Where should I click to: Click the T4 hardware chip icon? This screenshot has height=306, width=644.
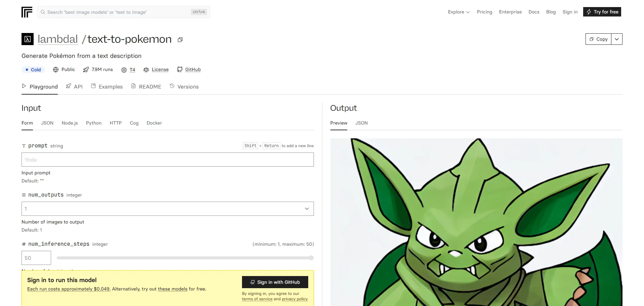(x=124, y=70)
